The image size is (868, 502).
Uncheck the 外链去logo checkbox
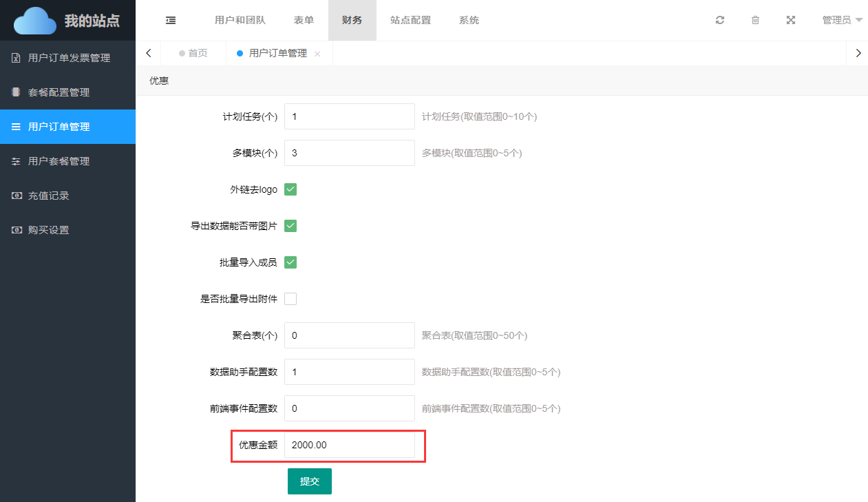tap(290, 189)
